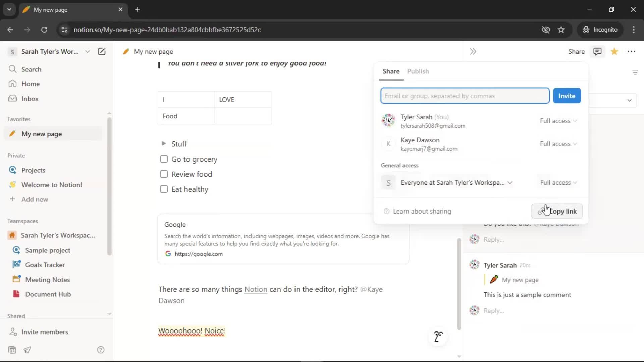Viewport: 644px width, 362px height.
Task: Open Everyone at Sarah Tyler's Workspace dropdown
Action: click(456, 183)
